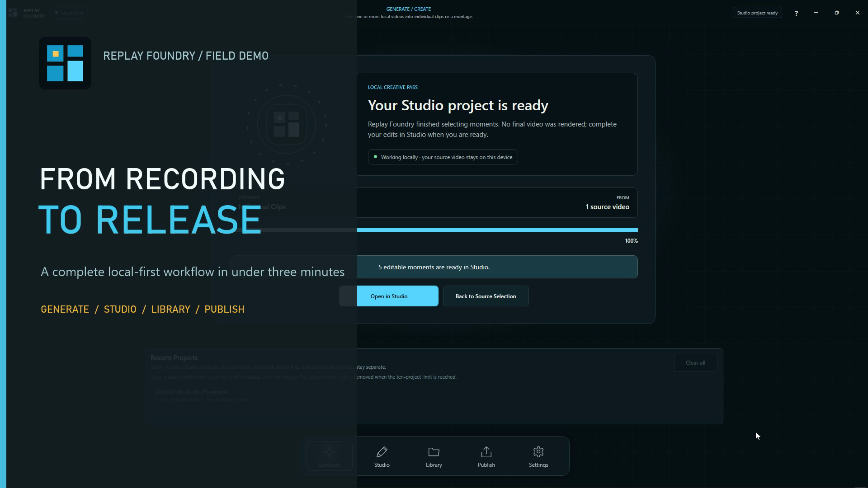
Task: Click the Studio project ready status badge
Action: tap(757, 13)
